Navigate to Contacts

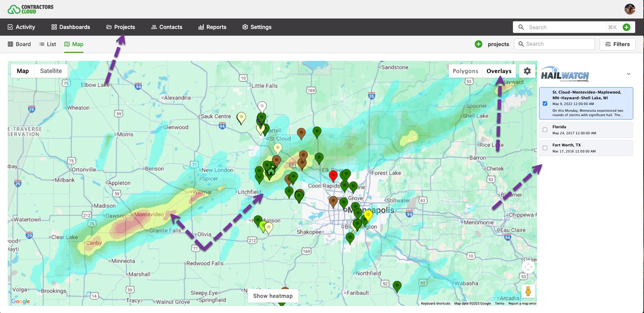point(167,27)
